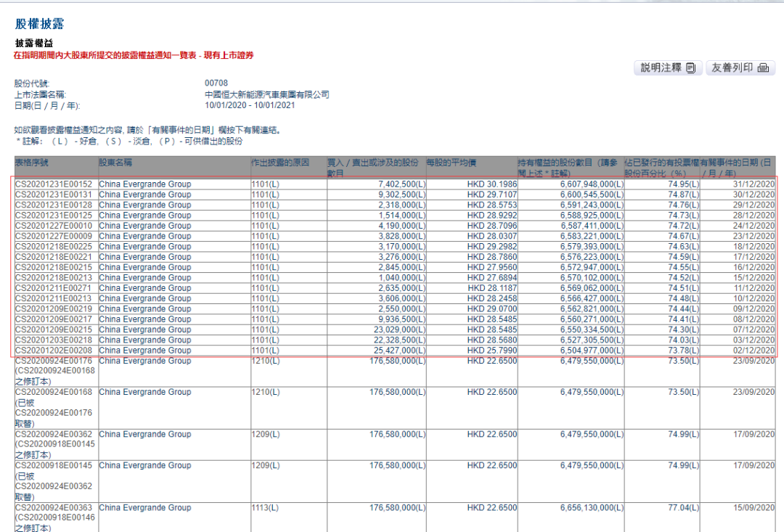This screenshot has width=784, height=532.
Task: Open the 08/12/2020 event date notice
Action: tap(754, 319)
